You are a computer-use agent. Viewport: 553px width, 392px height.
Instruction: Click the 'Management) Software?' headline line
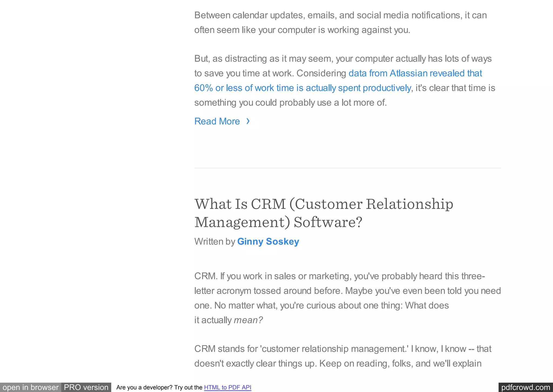[x=278, y=222]
